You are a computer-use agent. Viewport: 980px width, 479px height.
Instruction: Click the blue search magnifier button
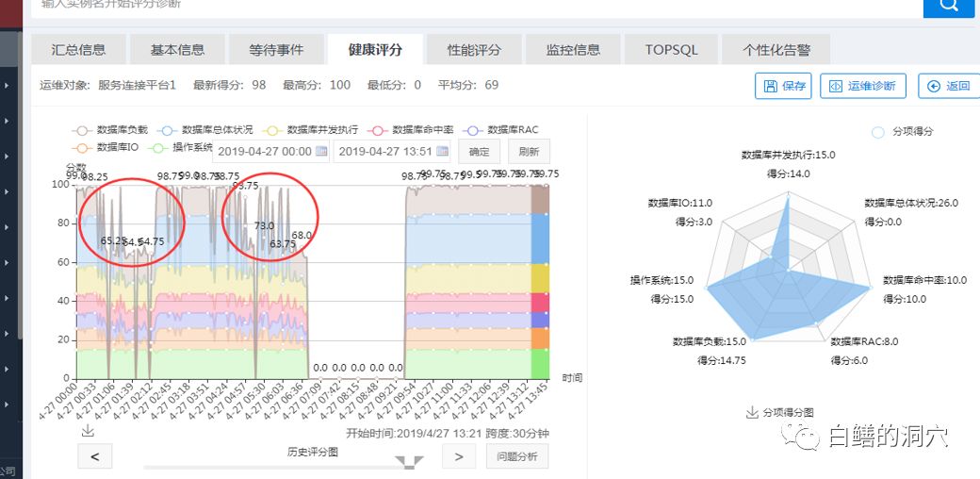(949, 7)
